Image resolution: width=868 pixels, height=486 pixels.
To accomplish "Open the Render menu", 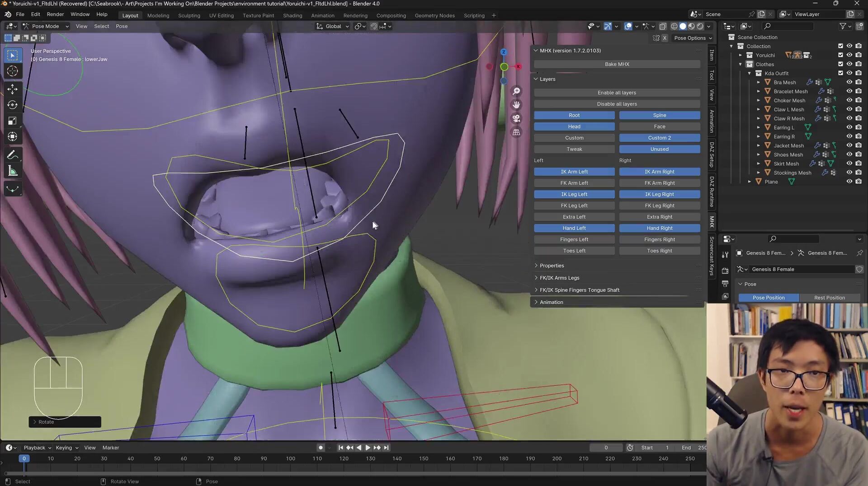I will coord(55,14).
